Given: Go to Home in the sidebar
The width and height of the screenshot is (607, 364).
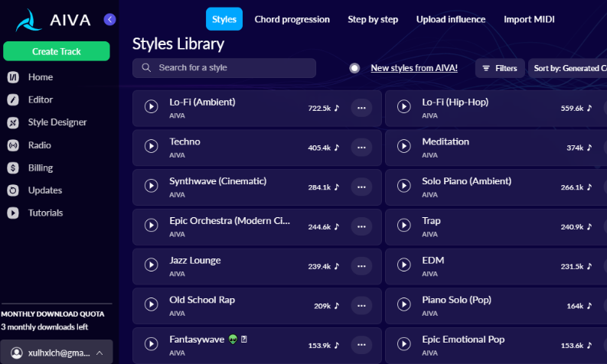Looking at the screenshot, I should pos(41,77).
